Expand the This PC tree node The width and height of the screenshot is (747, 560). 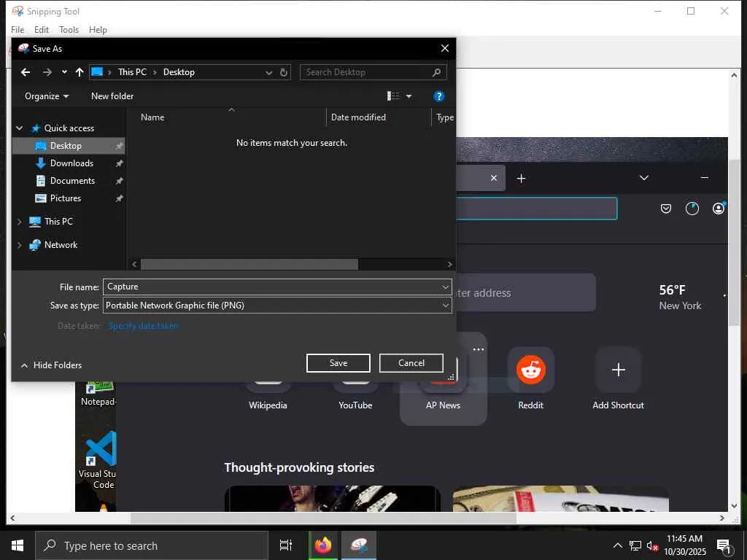click(20, 222)
